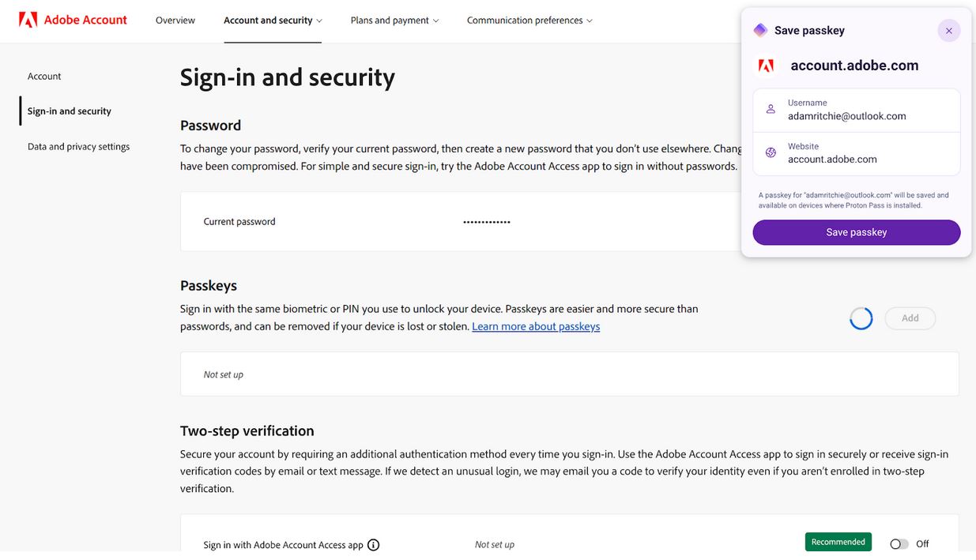Click the info icon beside Adobe Account Access app
Viewport: 976px width, 560px height.
click(374, 545)
